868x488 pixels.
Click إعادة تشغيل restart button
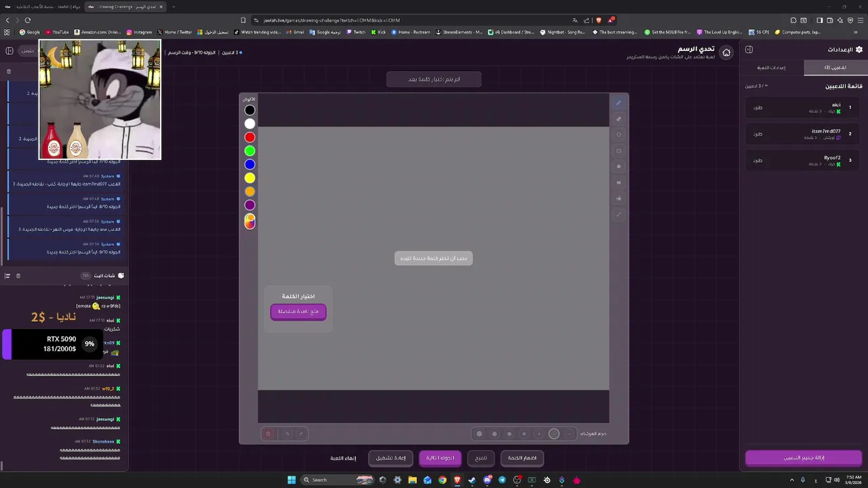click(x=391, y=458)
